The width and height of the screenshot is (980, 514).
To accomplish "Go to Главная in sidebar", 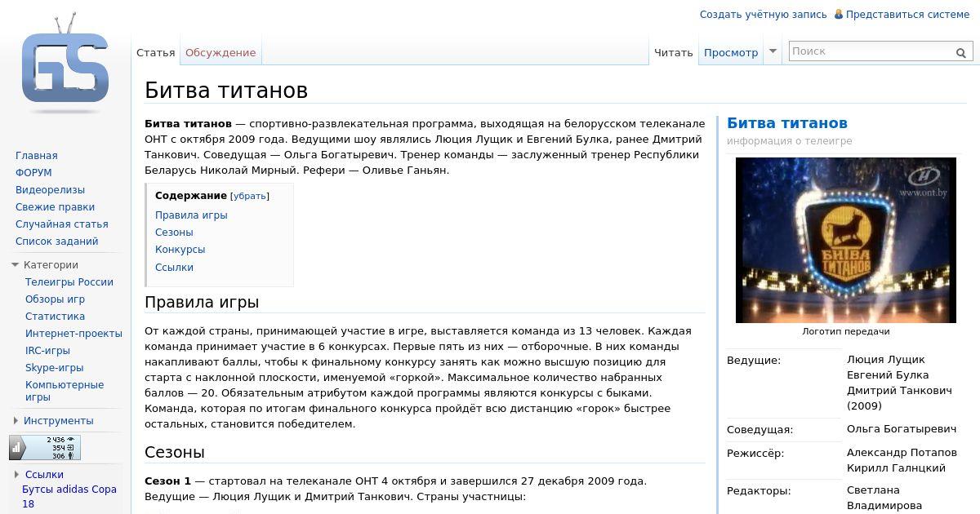I will [x=37, y=155].
